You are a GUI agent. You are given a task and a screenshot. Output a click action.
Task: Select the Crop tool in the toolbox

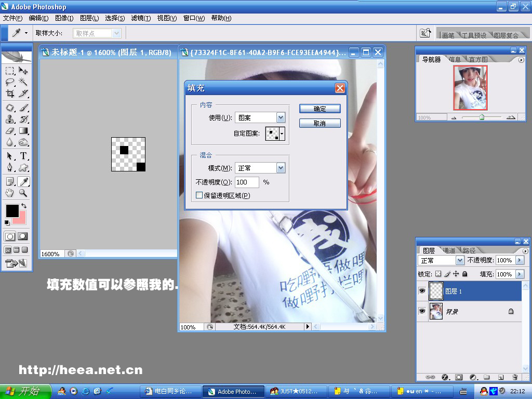(x=10, y=94)
